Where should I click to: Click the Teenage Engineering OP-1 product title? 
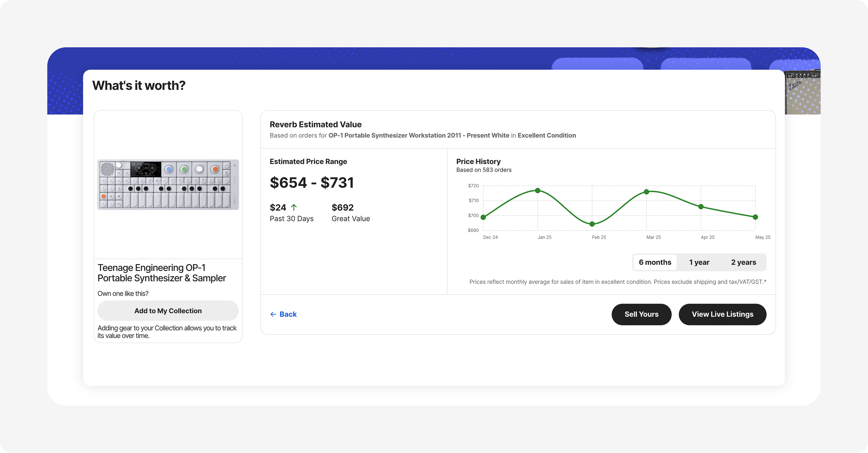coord(162,273)
